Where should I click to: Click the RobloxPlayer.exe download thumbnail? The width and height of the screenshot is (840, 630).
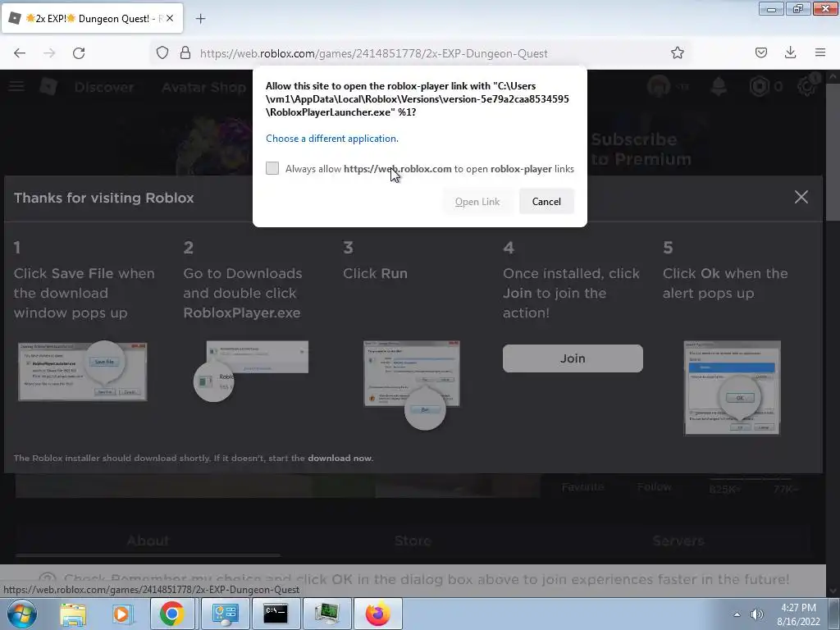[251, 371]
